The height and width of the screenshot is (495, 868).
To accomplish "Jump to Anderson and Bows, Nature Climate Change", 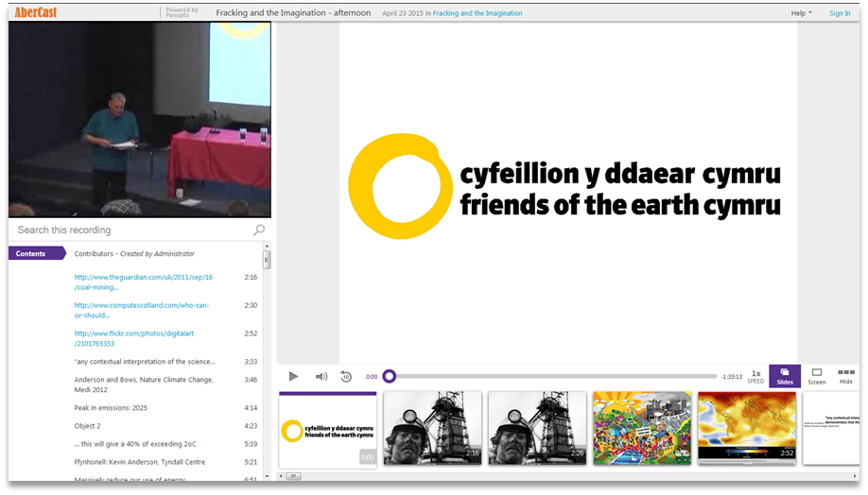I will (x=144, y=384).
